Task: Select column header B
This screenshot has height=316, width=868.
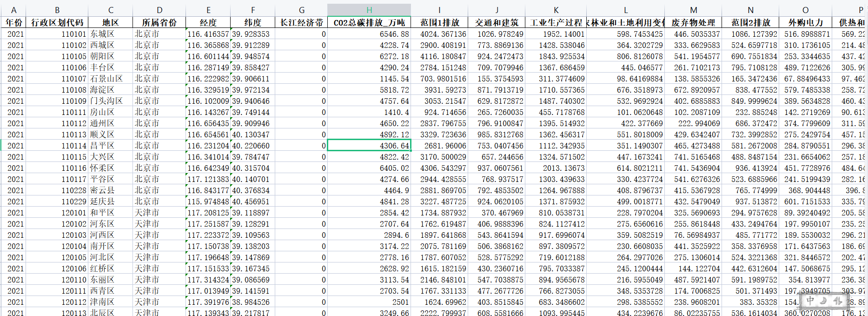Action: (x=57, y=10)
